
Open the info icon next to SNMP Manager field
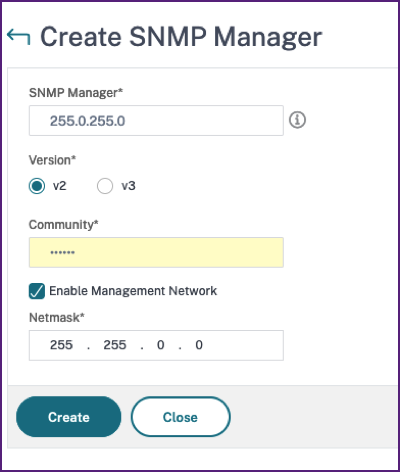[297, 120]
